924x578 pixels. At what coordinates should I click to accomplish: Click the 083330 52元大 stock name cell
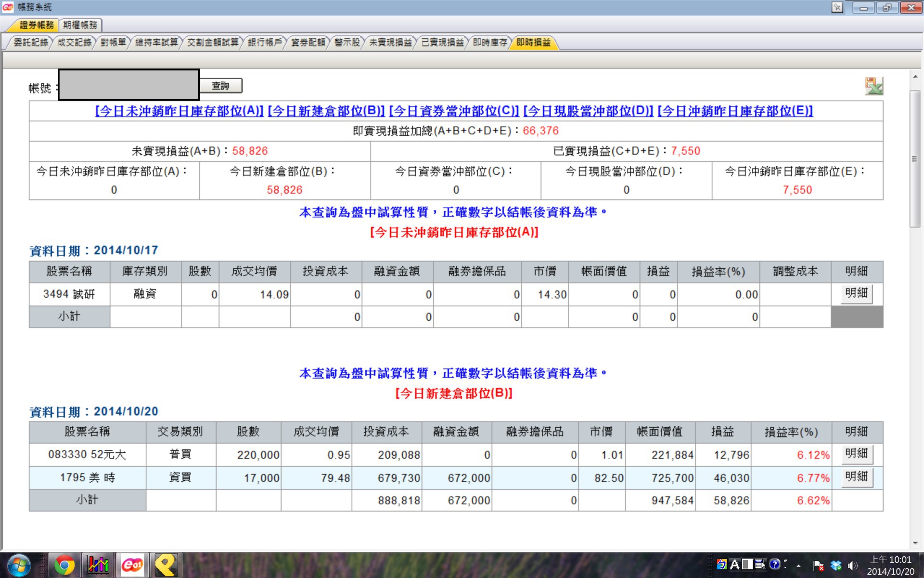point(87,455)
